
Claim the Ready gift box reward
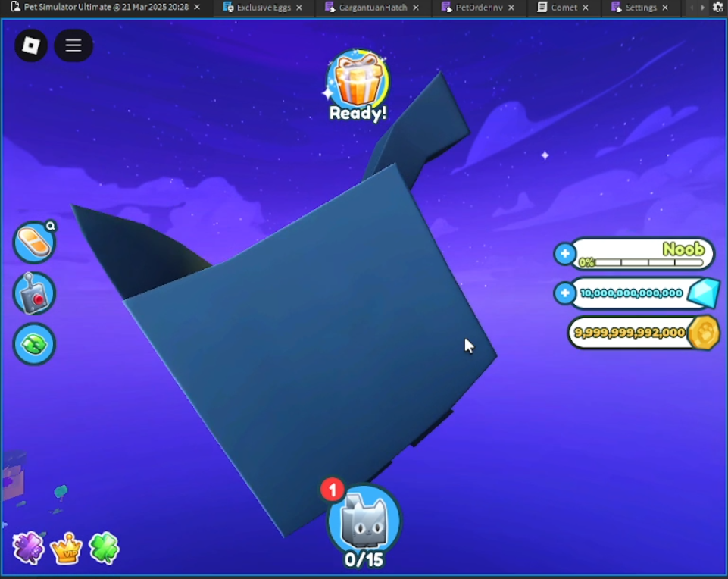point(358,85)
